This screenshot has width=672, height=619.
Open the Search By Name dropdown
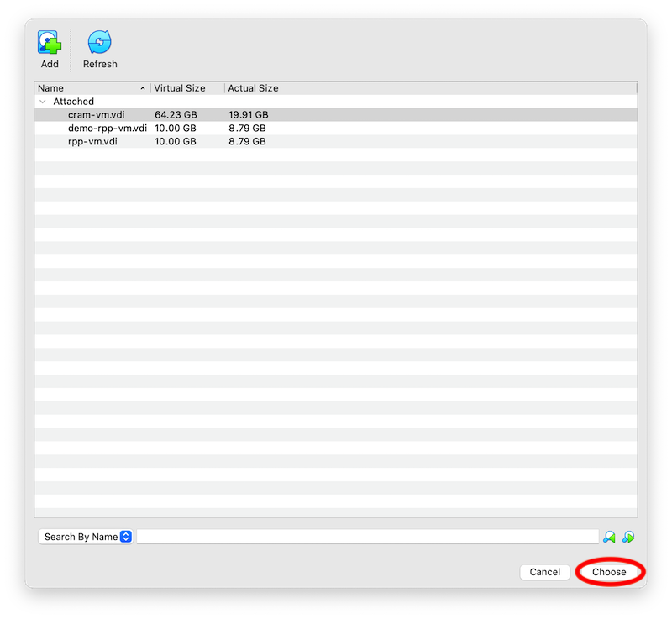pyautogui.click(x=86, y=536)
